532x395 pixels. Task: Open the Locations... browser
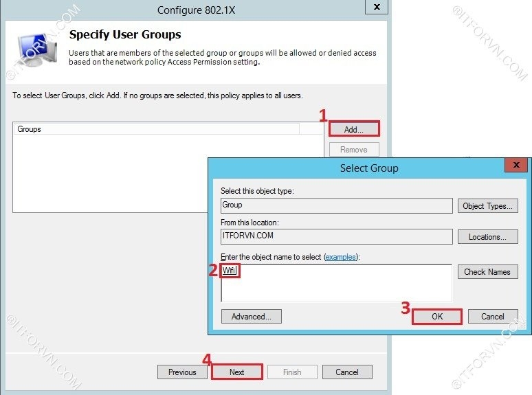click(x=487, y=237)
